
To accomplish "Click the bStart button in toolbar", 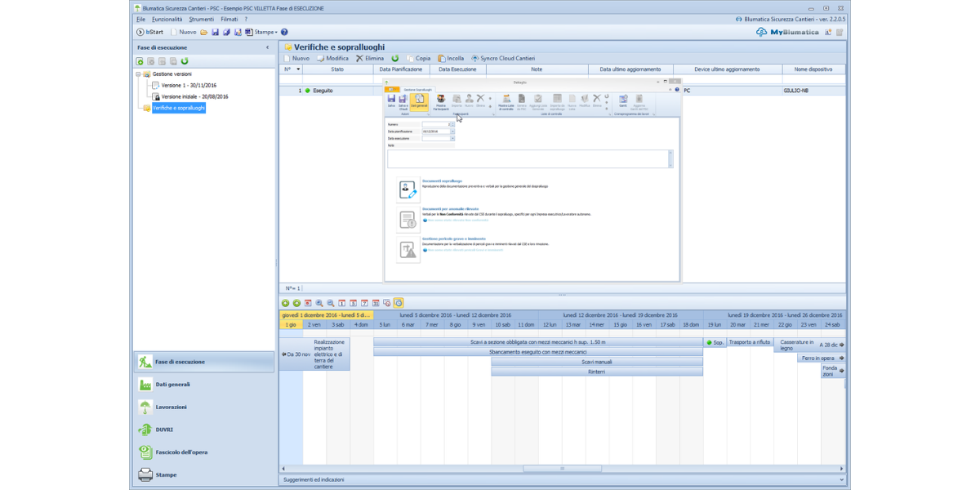I will pyautogui.click(x=150, y=32).
